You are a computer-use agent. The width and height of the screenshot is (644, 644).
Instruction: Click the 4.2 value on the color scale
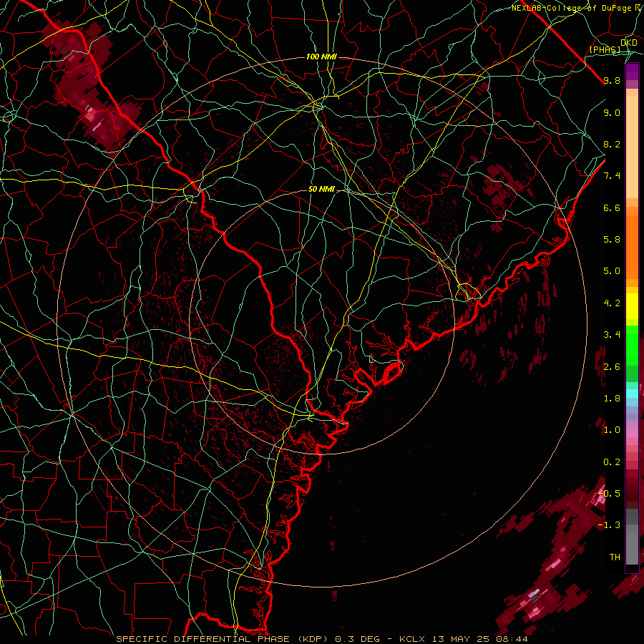[612, 303]
